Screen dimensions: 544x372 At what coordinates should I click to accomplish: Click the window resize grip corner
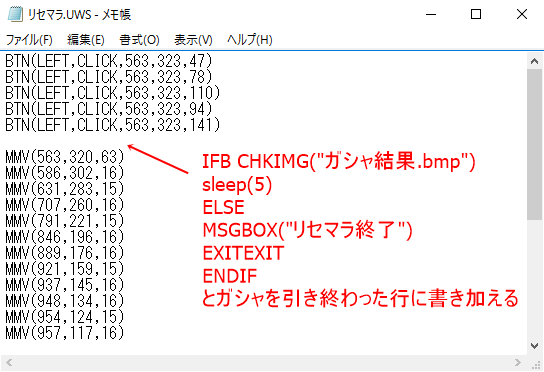(x=536, y=364)
